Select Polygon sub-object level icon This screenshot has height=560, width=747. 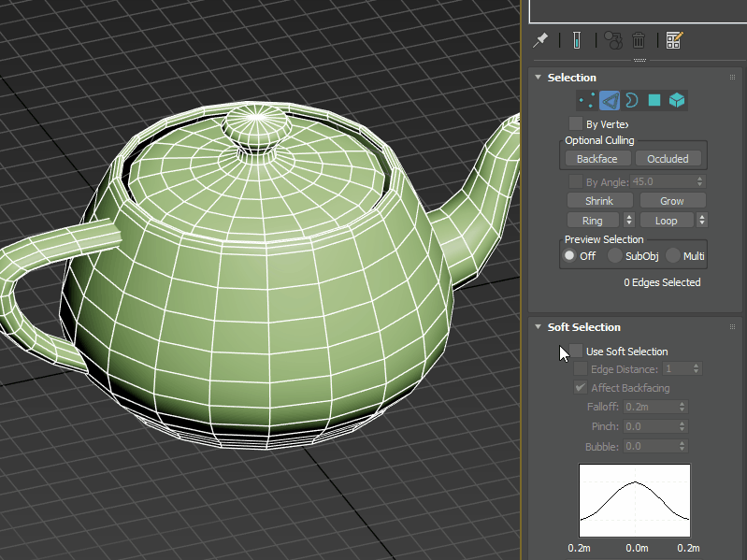click(x=654, y=100)
